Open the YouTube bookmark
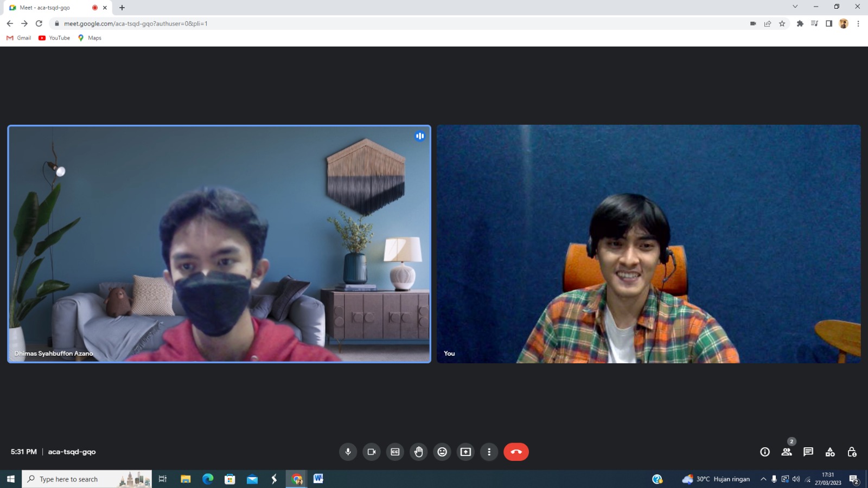This screenshot has height=488, width=868. pos(54,38)
